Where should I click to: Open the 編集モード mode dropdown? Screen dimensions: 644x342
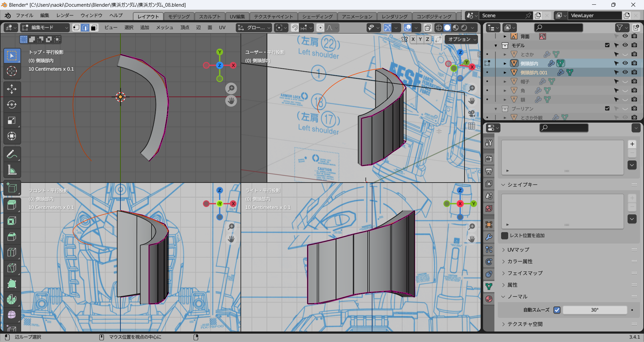click(45, 28)
